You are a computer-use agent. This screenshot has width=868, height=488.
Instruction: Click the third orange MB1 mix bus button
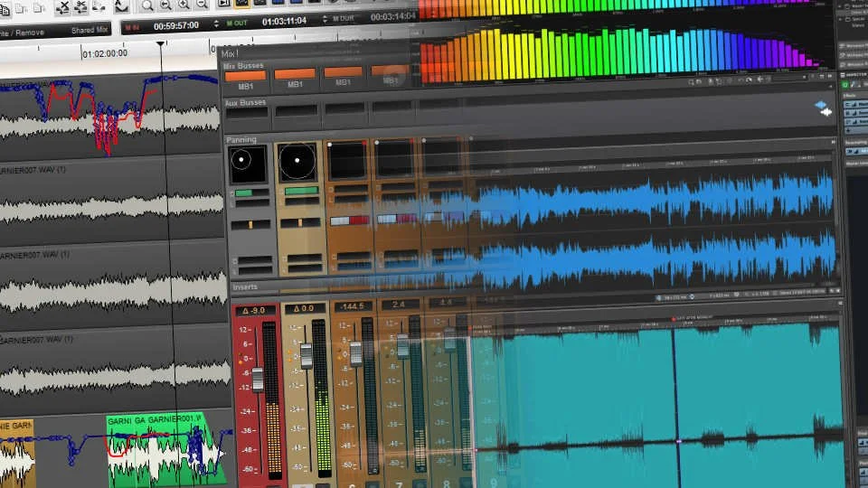tap(343, 72)
